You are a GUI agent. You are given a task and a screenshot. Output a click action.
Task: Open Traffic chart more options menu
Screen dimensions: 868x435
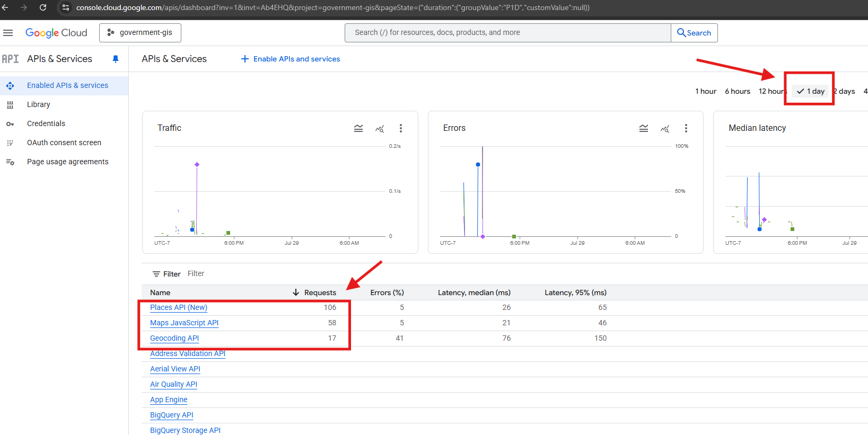coord(401,128)
